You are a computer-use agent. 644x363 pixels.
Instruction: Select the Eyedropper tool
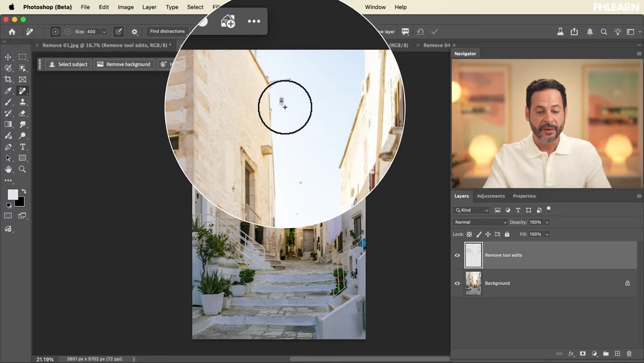8,91
